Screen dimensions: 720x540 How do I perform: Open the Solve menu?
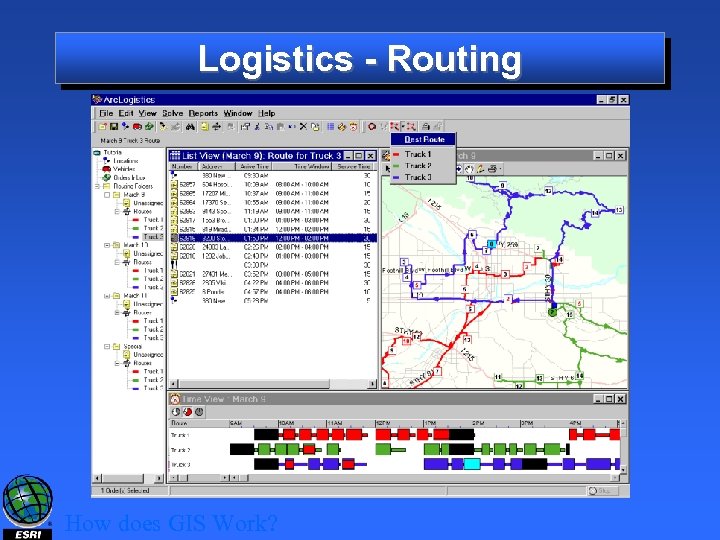[x=173, y=113]
